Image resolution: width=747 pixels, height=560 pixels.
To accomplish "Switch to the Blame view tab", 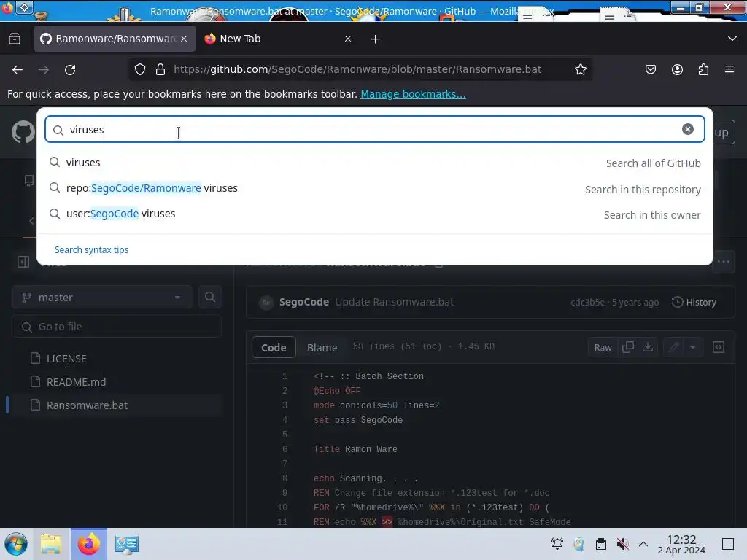I will point(322,348).
